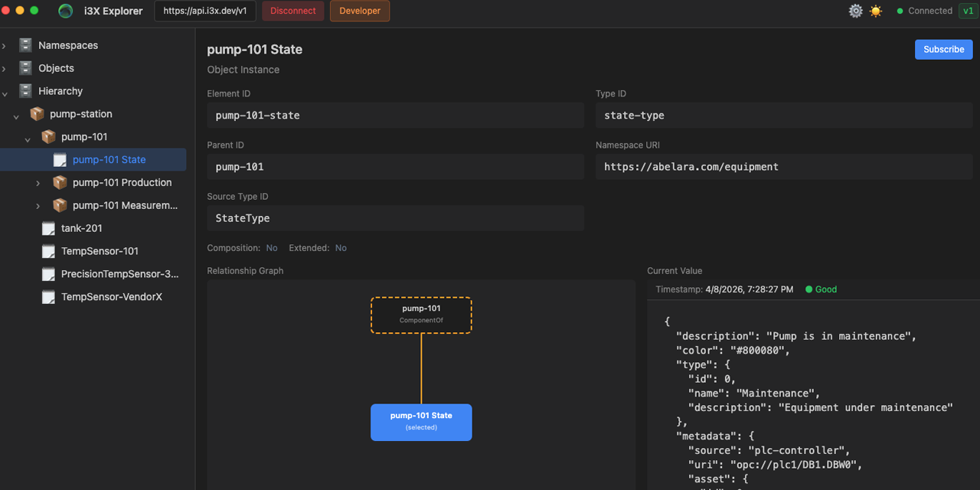Select pump-101 tree item label
Image resolution: width=980 pixels, height=490 pixels.
[84, 137]
